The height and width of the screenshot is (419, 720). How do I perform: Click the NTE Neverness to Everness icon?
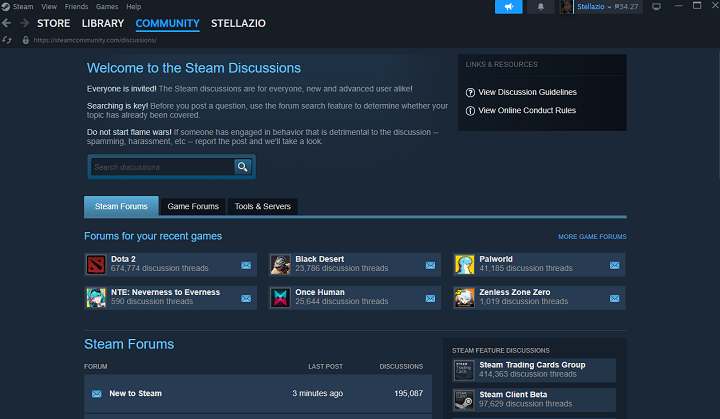coord(96,297)
